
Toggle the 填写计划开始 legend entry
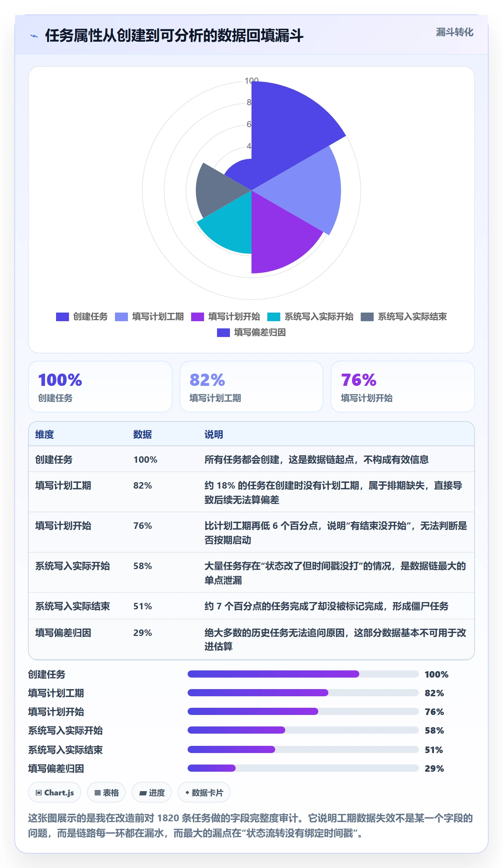click(226, 317)
